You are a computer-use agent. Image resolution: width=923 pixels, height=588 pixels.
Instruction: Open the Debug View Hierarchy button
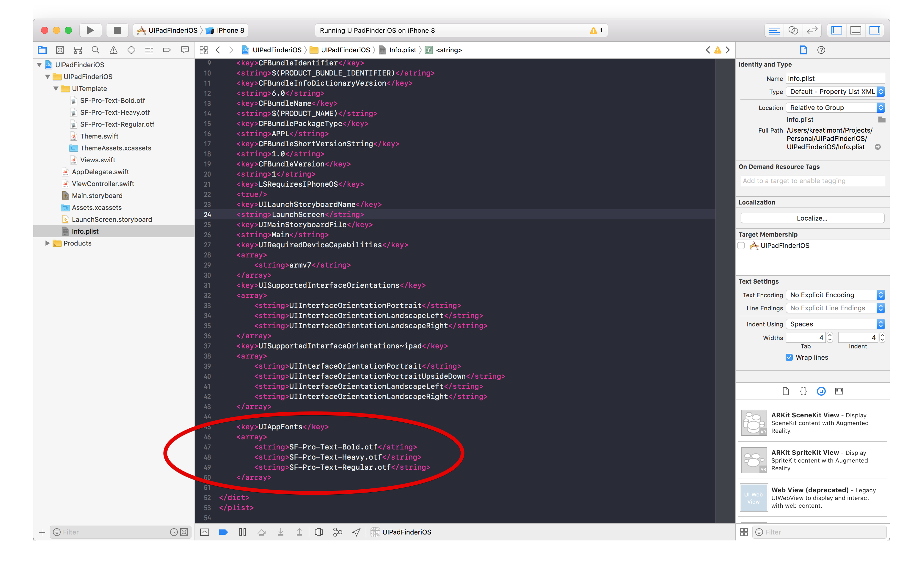click(x=318, y=532)
